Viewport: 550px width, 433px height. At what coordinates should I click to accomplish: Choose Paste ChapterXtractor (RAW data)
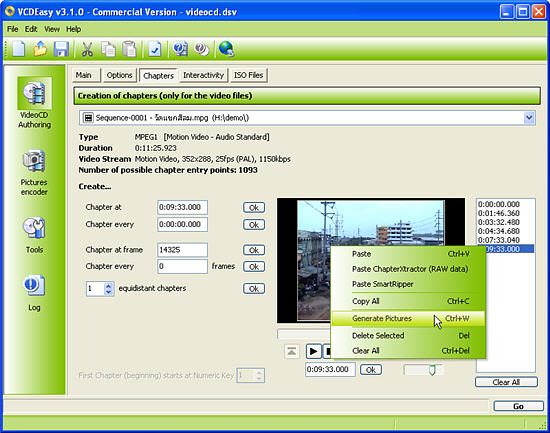click(409, 269)
